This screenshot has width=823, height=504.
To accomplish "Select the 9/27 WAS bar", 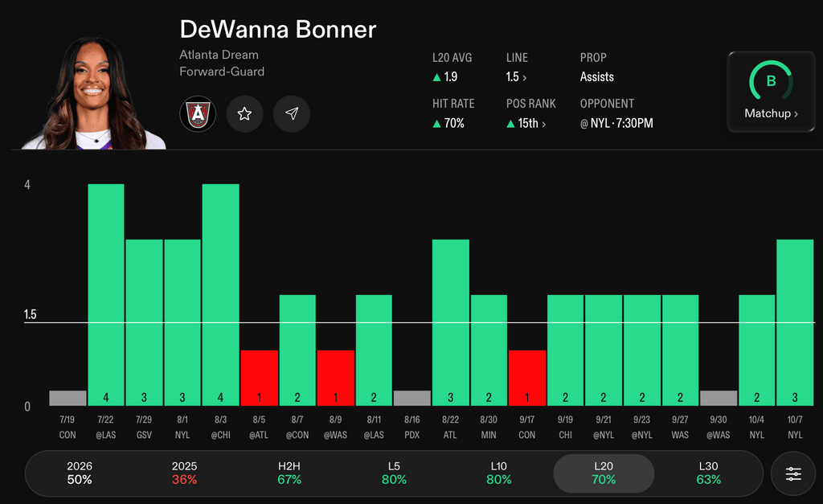I will click(x=680, y=350).
